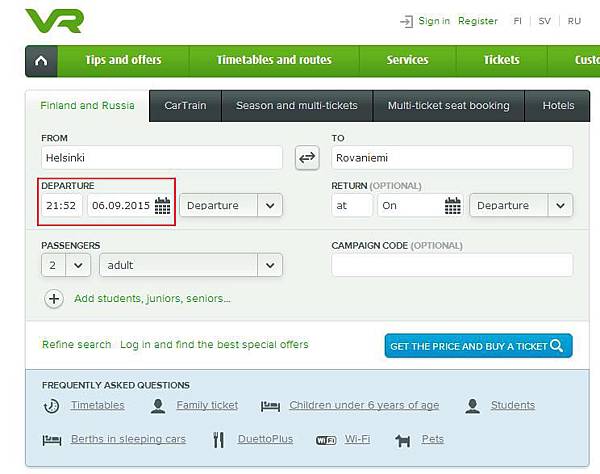Open the adult passenger type dropdown
The width and height of the screenshot is (600, 474).
click(191, 265)
